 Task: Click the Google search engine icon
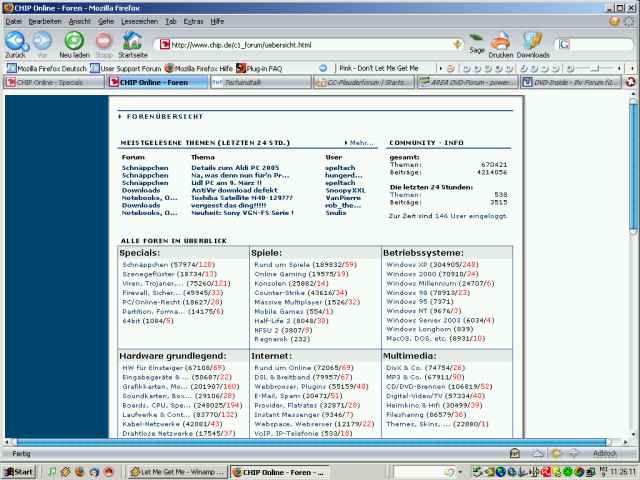[564, 44]
